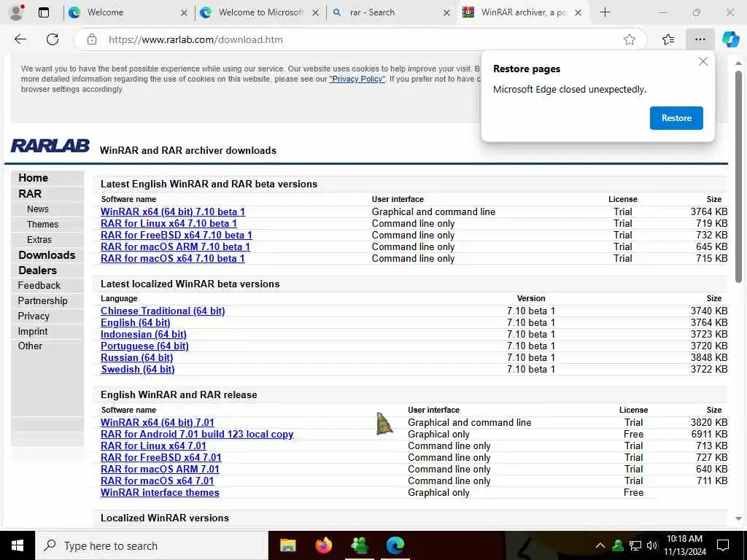
Task: Click the scrollbar down arrow
Action: tap(738, 519)
